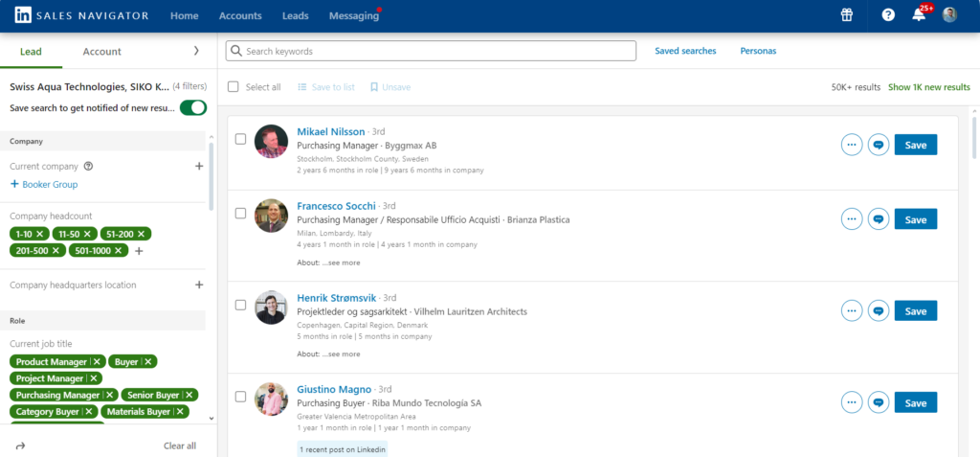Expand Company headquarters location filter
Viewport: 980px width, 457px height.
tap(199, 285)
